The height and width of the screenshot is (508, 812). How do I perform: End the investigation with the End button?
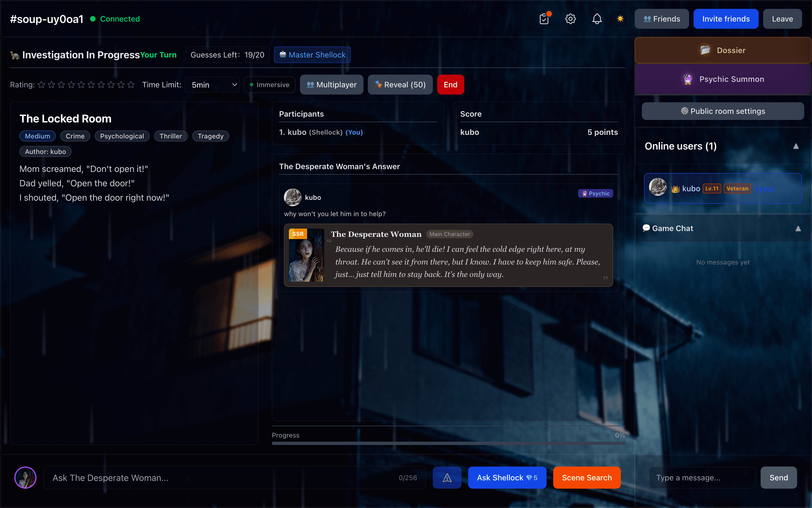(x=450, y=84)
